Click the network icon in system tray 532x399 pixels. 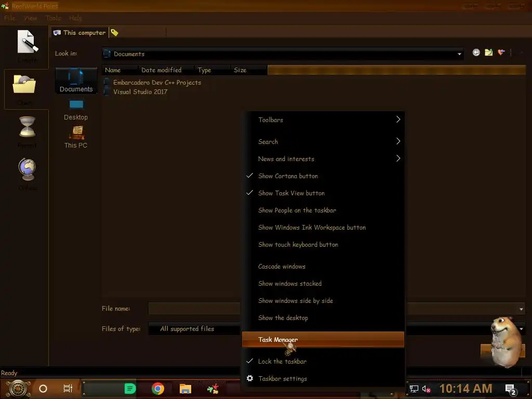(x=414, y=389)
